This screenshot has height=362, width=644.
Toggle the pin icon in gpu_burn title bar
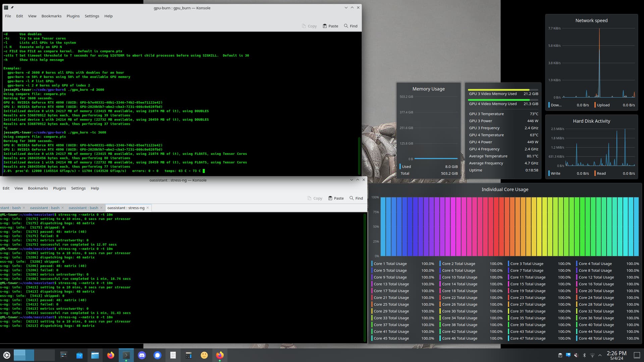(12, 7)
